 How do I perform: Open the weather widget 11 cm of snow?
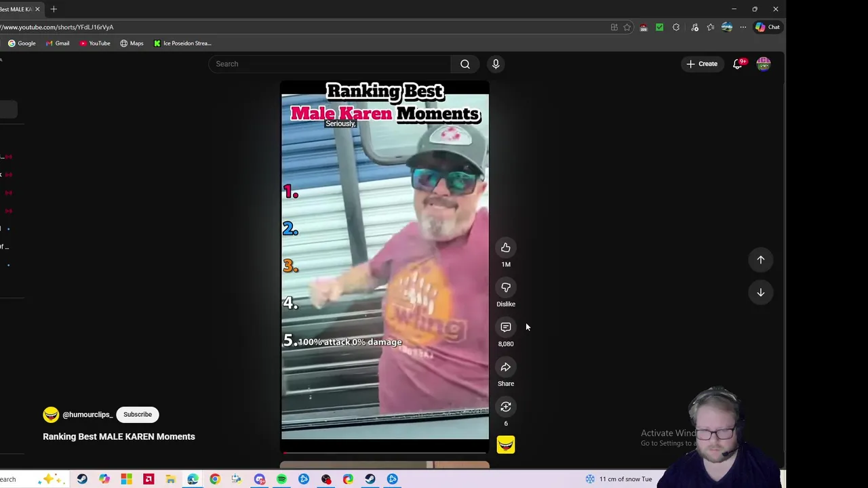[618, 479]
